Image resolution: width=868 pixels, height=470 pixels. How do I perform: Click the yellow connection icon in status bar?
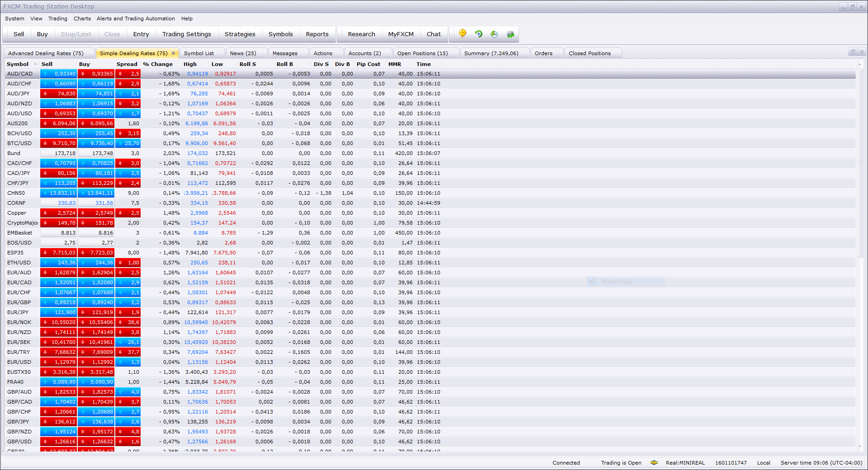tap(654, 463)
